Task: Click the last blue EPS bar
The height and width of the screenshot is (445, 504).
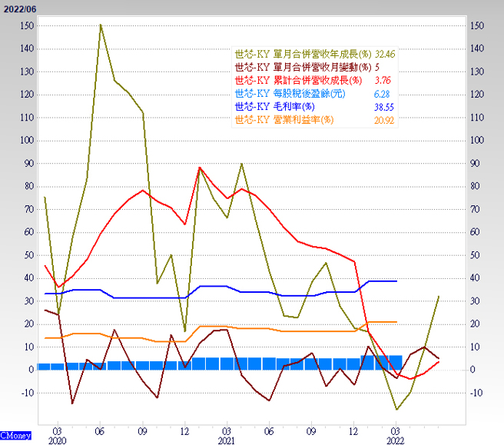Action: [x=396, y=362]
